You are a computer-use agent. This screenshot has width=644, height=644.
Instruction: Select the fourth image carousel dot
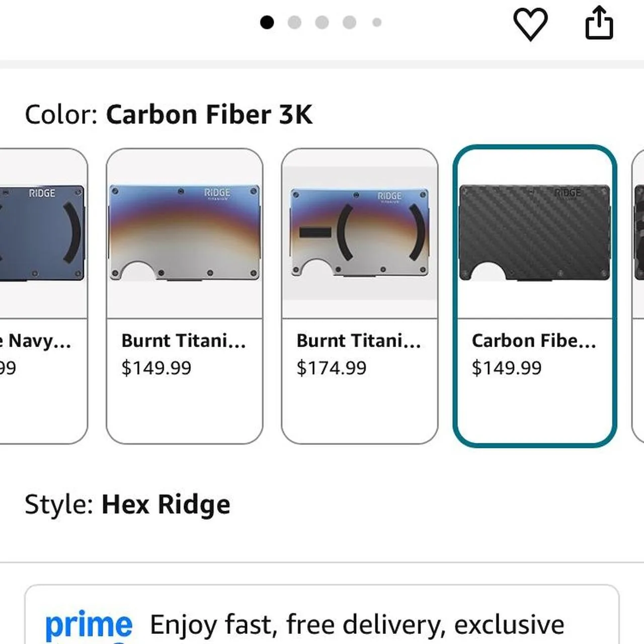tap(350, 22)
